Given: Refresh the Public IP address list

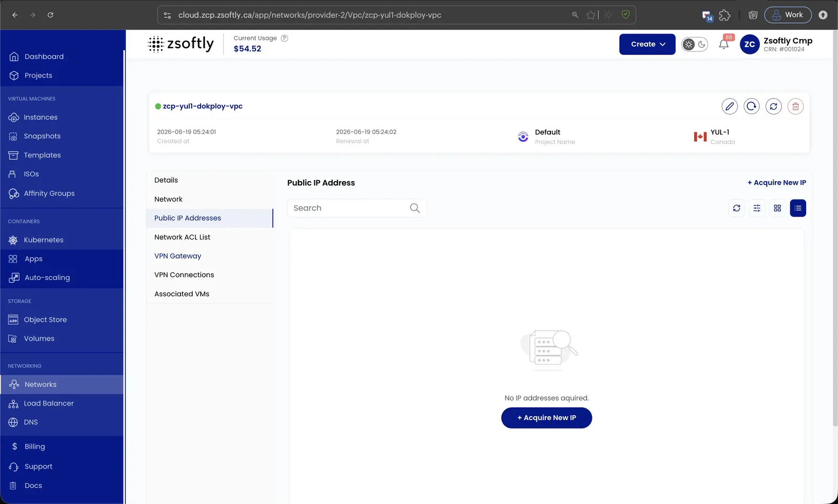Looking at the screenshot, I should pos(736,208).
